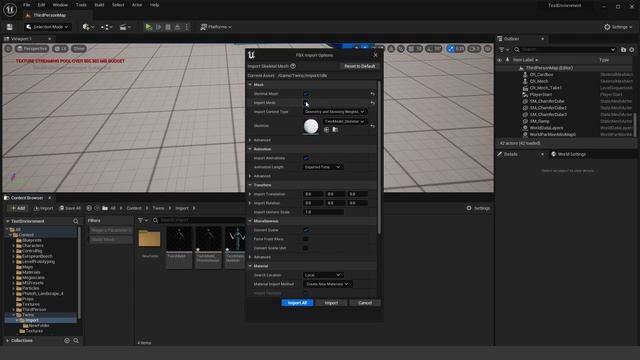Screen dimensions: 640x360
Task: Switch to the World Settings tab
Action: pos(569,154)
